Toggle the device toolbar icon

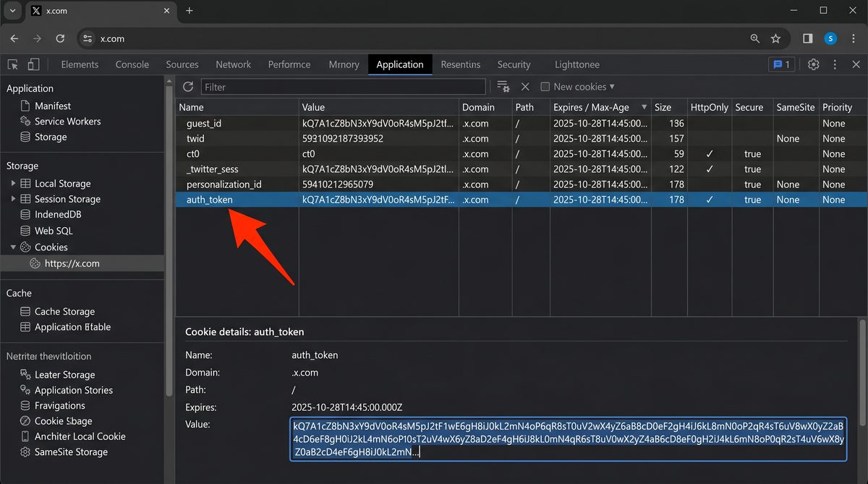(33, 64)
